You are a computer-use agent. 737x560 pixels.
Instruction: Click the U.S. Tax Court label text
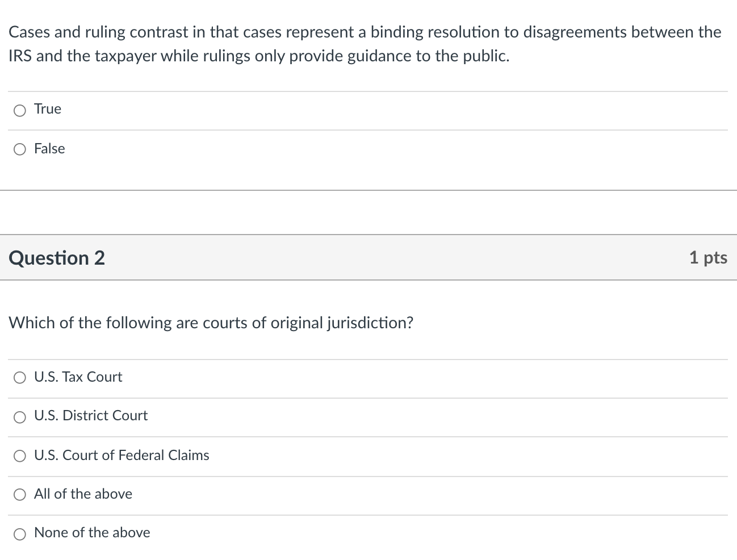[78, 377]
